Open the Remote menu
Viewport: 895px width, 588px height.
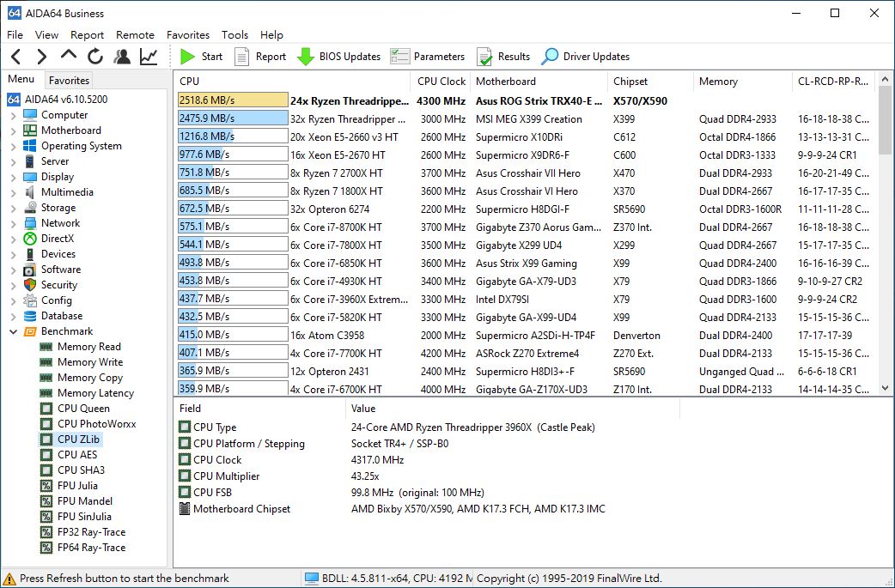tap(135, 35)
